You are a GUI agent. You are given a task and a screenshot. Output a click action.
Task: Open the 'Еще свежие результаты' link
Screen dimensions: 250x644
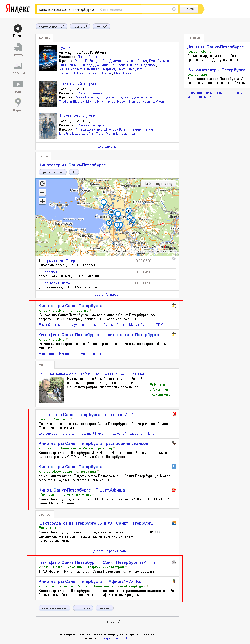107,551
